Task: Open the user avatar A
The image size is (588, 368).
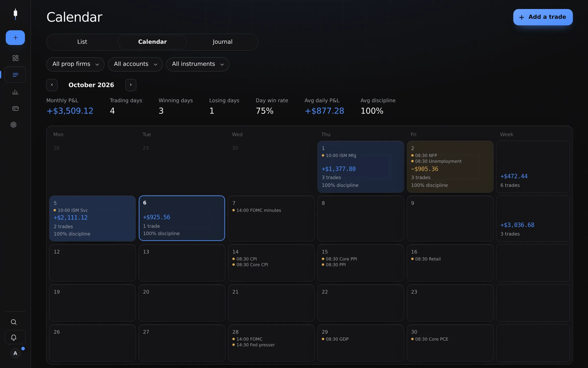Action: pos(15,353)
